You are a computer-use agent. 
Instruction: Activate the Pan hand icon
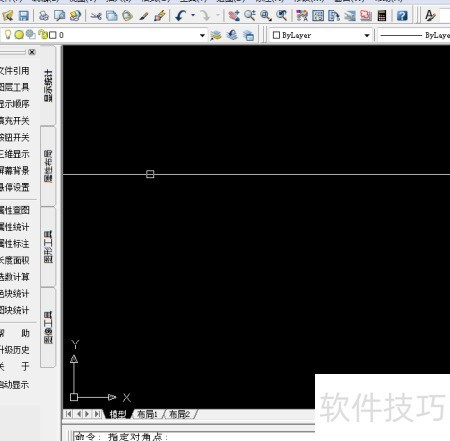[234, 16]
